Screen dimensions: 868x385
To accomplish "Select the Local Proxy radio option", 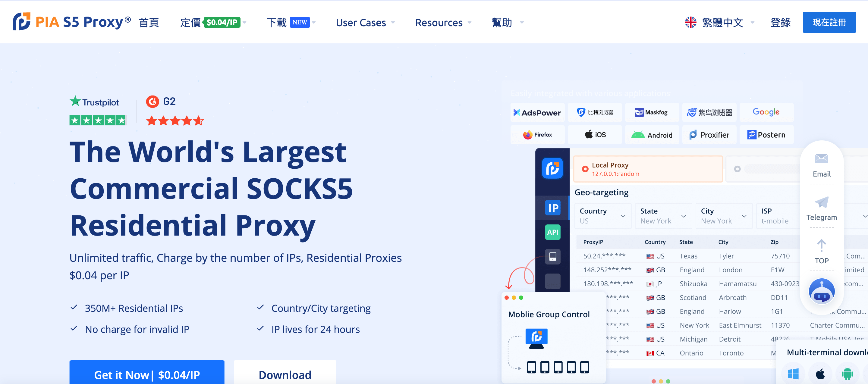I will click(585, 169).
